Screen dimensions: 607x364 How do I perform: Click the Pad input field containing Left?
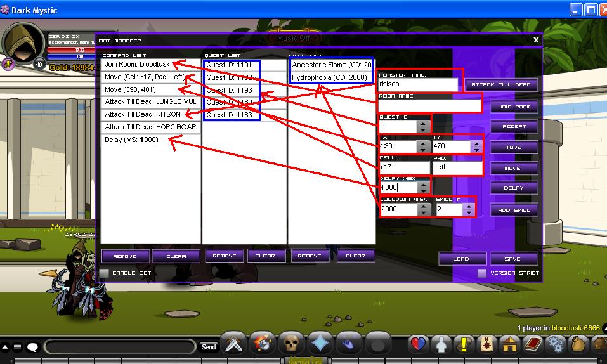coord(457,167)
